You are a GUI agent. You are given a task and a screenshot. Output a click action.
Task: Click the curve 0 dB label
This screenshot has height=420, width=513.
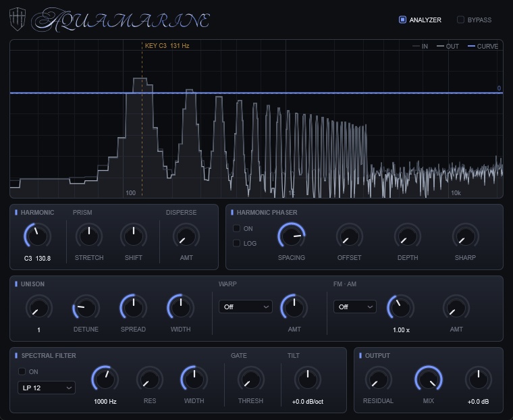[x=499, y=88]
